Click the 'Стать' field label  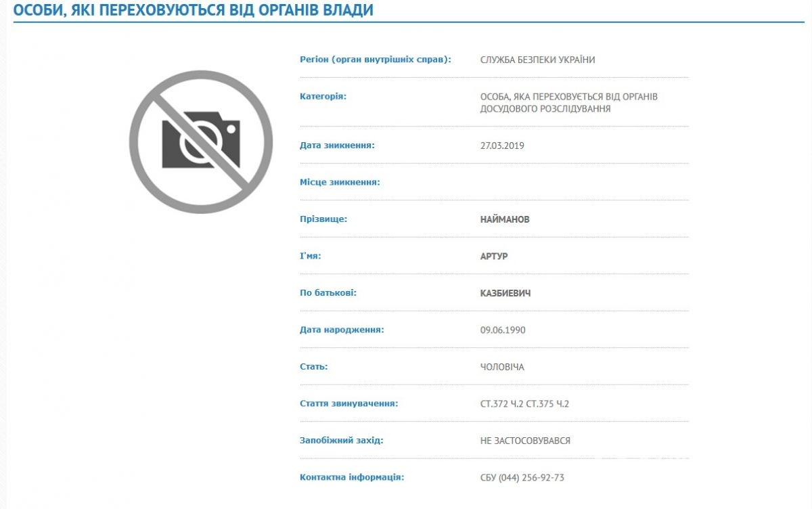pos(314,366)
